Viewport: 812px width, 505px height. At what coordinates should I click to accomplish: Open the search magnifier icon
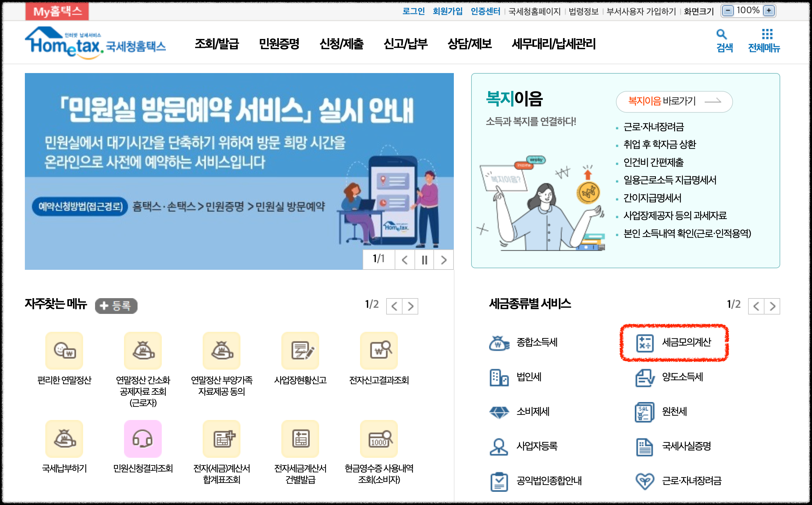click(721, 34)
